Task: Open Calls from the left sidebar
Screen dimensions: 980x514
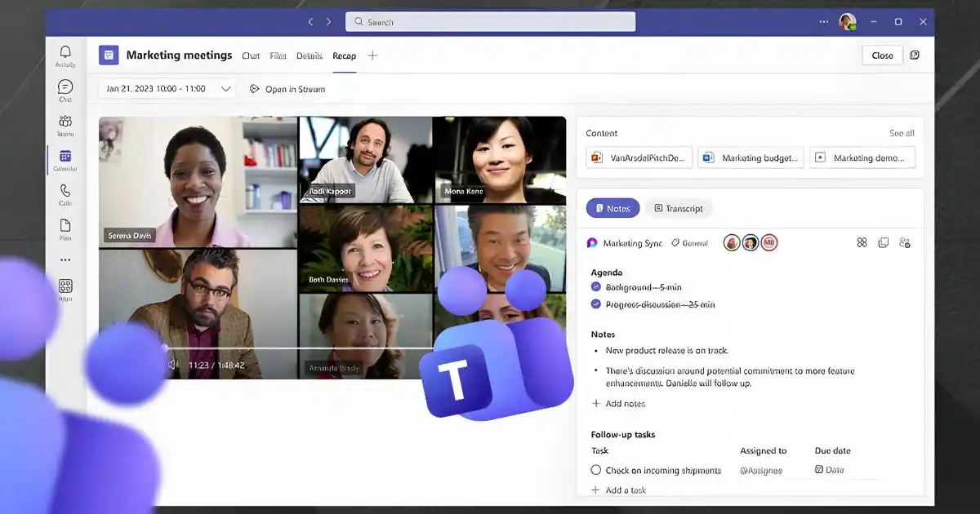Action: (x=65, y=194)
